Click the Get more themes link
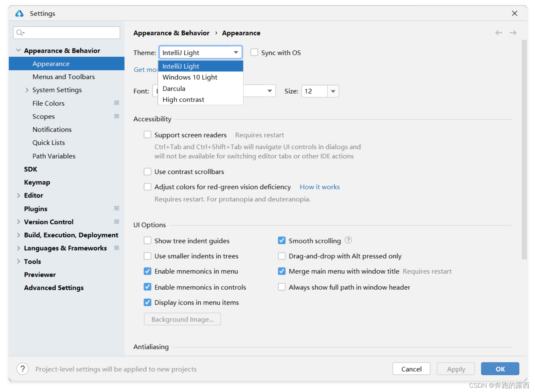 point(146,70)
